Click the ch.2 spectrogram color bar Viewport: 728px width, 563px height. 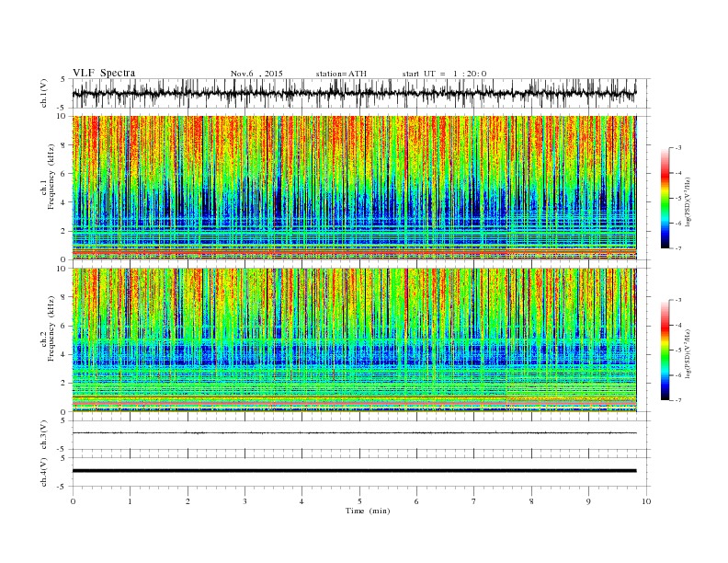665,350
